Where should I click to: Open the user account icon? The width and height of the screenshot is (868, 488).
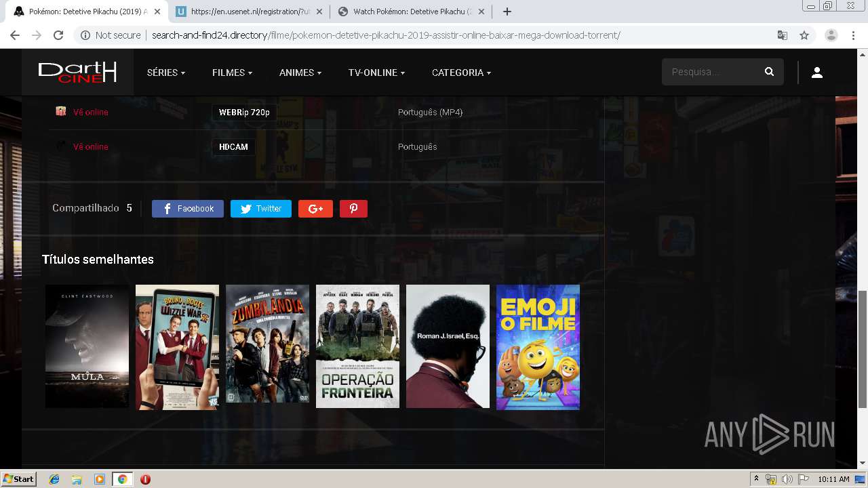[817, 73]
